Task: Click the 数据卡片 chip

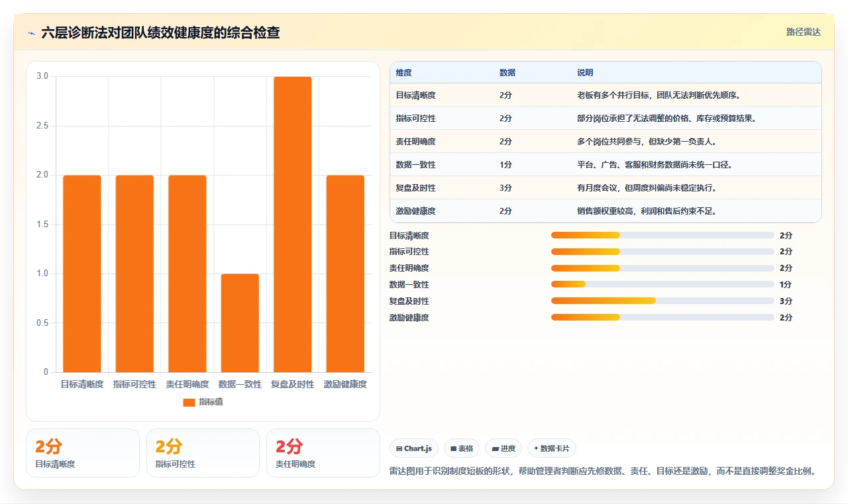Action: (x=551, y=448)
